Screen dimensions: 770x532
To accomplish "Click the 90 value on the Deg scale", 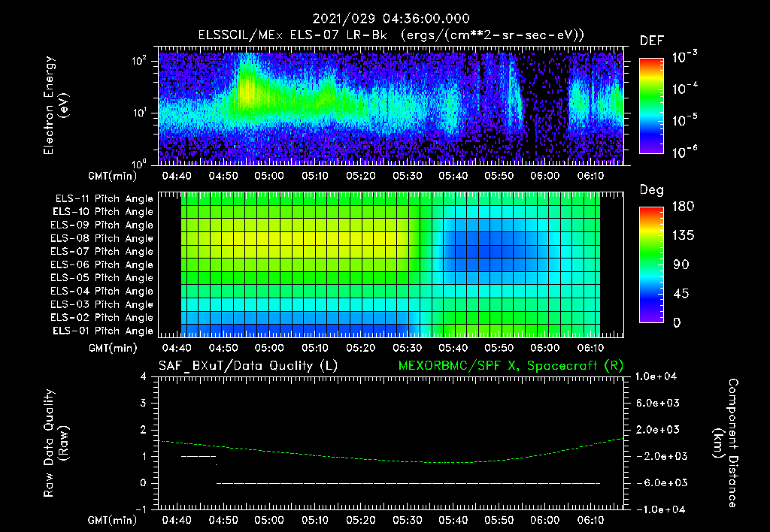I will [681, 265].
